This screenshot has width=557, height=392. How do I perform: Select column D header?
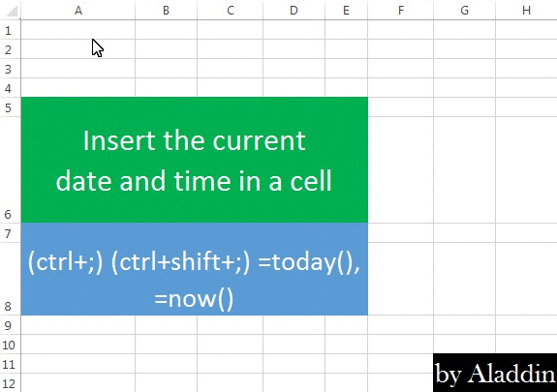pos(294,11)
